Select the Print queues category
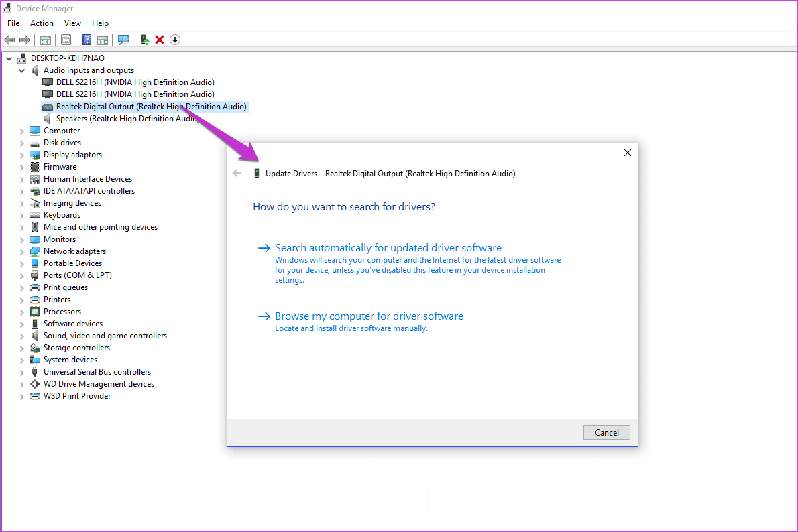Screen dimensions: 798x532 pyautogui.click(x=65, y=287)
